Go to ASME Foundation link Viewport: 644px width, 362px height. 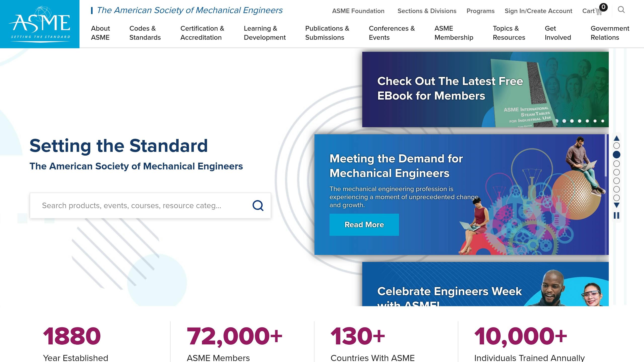click(x=358, y=11)
